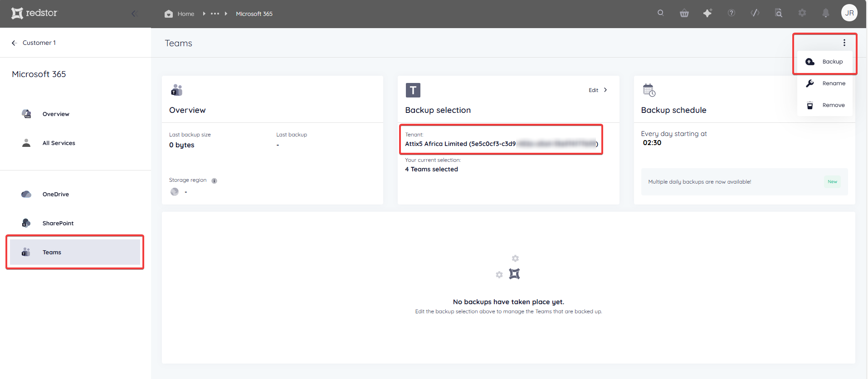Image resolution: width=868 pixels, height=379 pixels.
Task: Go back with Customer 1 arrow
Action: (14, 43)
